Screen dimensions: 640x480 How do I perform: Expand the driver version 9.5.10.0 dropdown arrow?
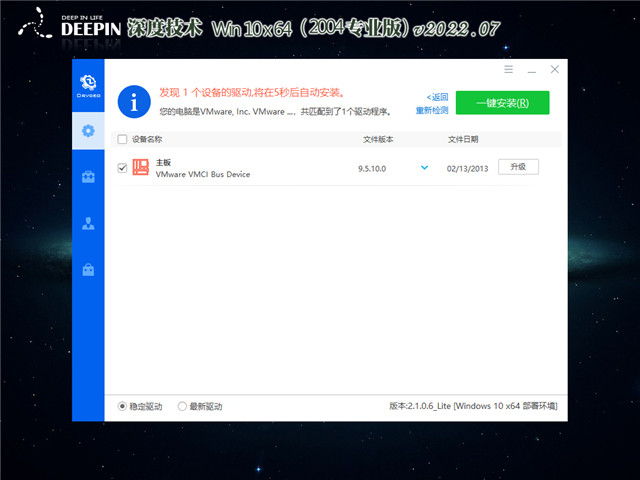point(425,168)
